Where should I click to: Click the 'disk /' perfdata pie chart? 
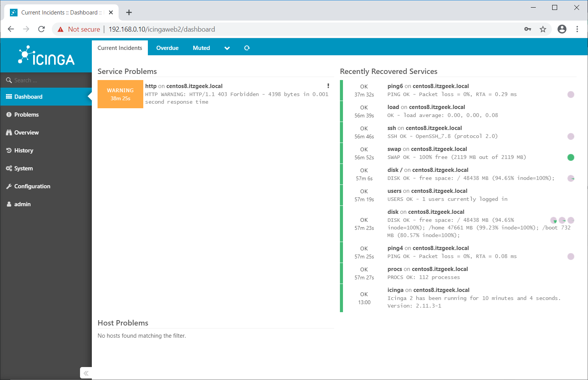point(571,178)
